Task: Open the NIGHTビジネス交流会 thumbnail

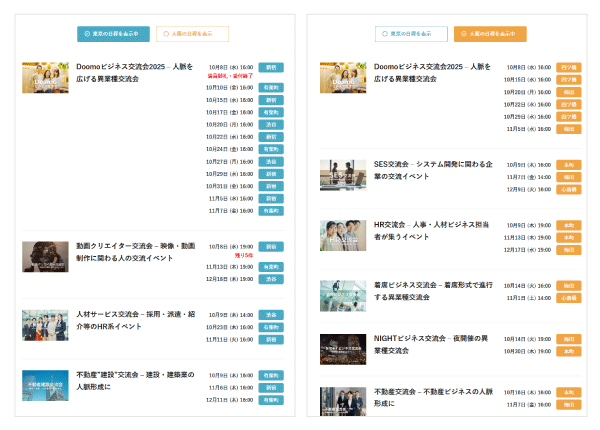Action: pyautogui.click(x=343, y=348)
